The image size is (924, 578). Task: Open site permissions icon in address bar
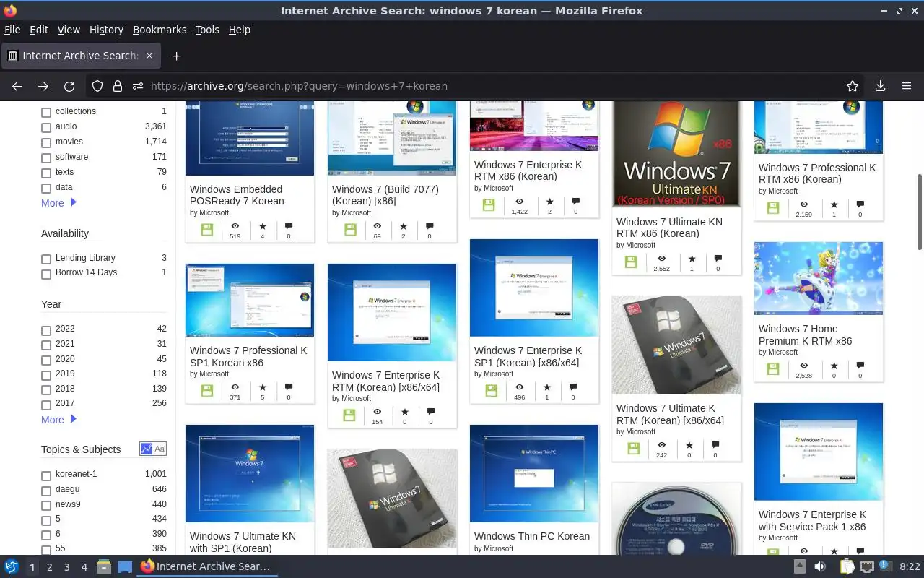(x=138, y=86)
